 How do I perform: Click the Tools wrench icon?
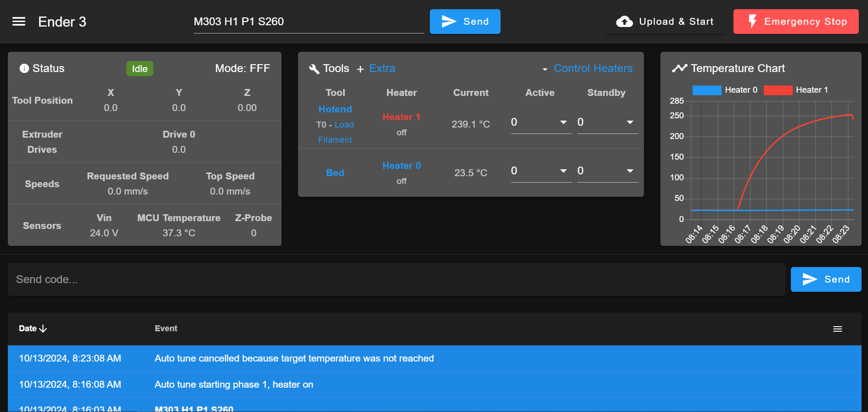click(314, 69)
